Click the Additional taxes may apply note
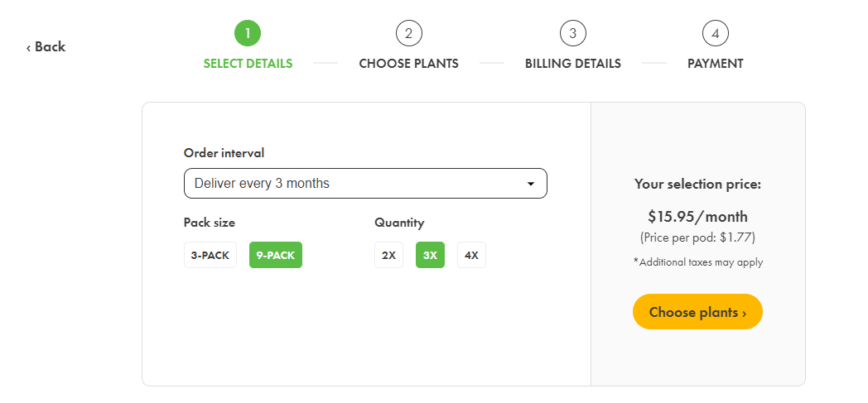The width and height of the screenshot is (868, 403). 698,262
